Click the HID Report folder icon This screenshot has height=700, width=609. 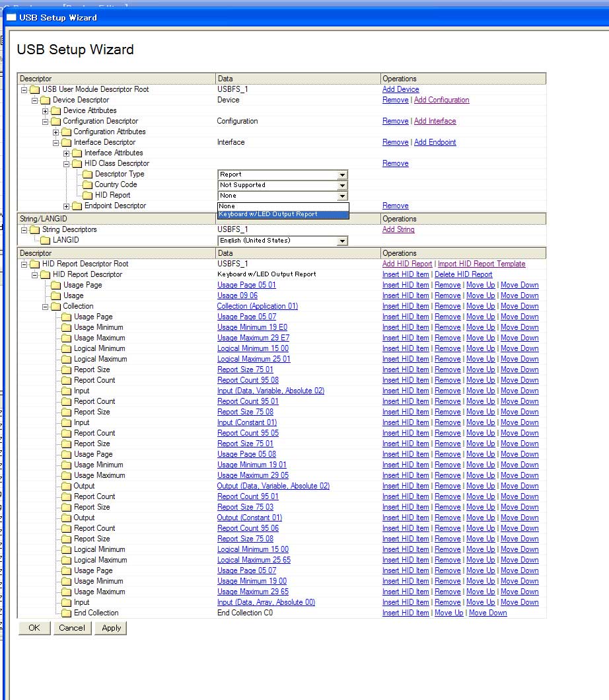click(x=87, y=196)
